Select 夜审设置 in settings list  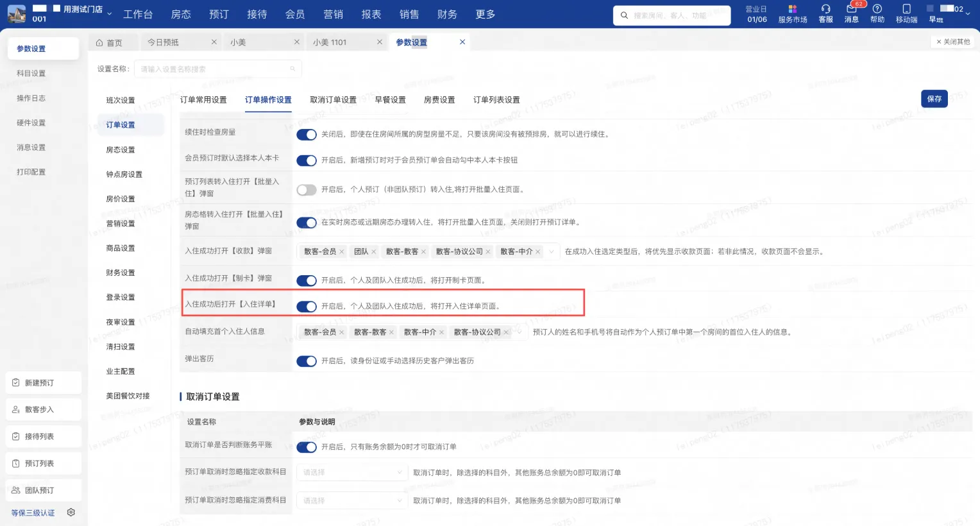tap(121, 323)
